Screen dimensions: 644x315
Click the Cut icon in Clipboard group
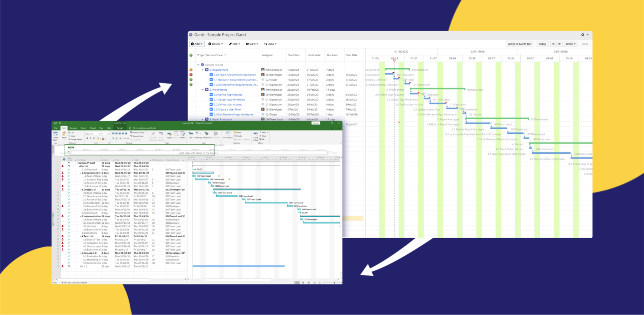point(69,133)
